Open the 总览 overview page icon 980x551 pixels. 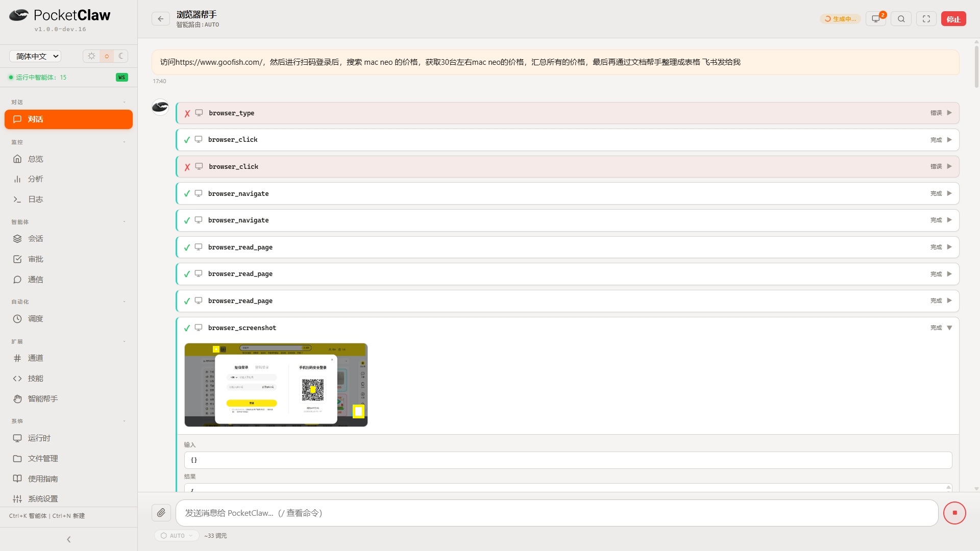(17, 159)
